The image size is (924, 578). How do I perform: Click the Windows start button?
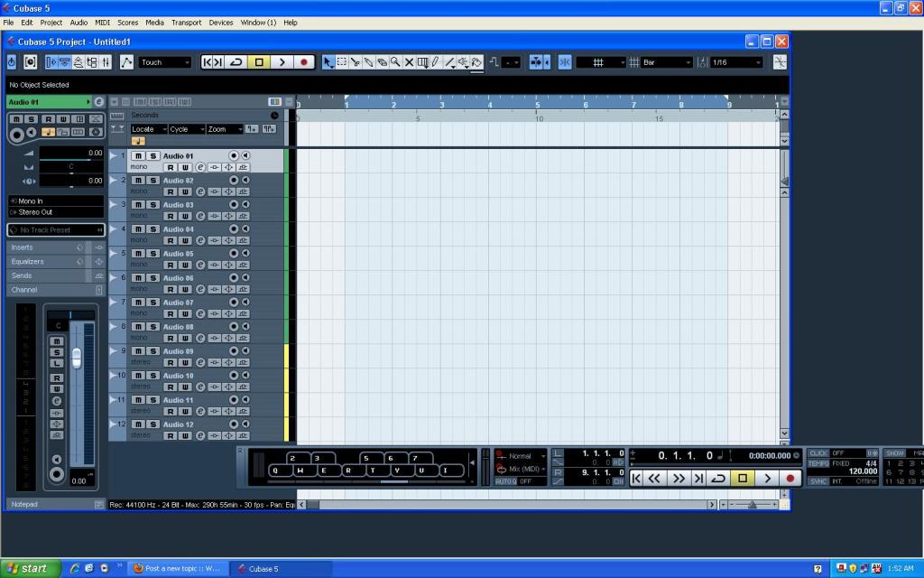click(x=30, y=569)
